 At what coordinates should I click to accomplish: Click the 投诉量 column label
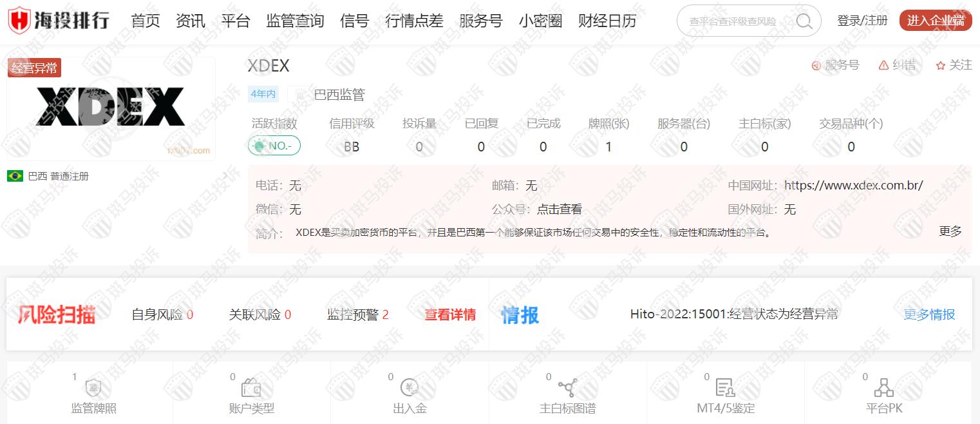pyautogui.click(x=420, y=123)
